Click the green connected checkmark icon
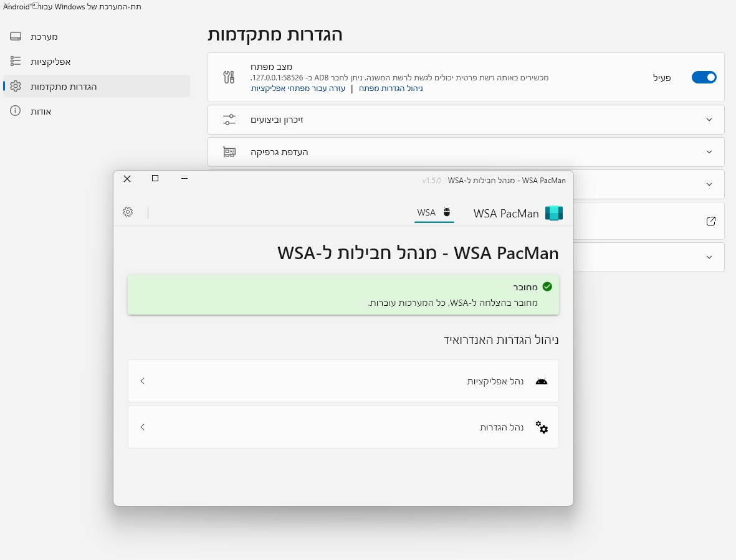 tap(547, 287)
